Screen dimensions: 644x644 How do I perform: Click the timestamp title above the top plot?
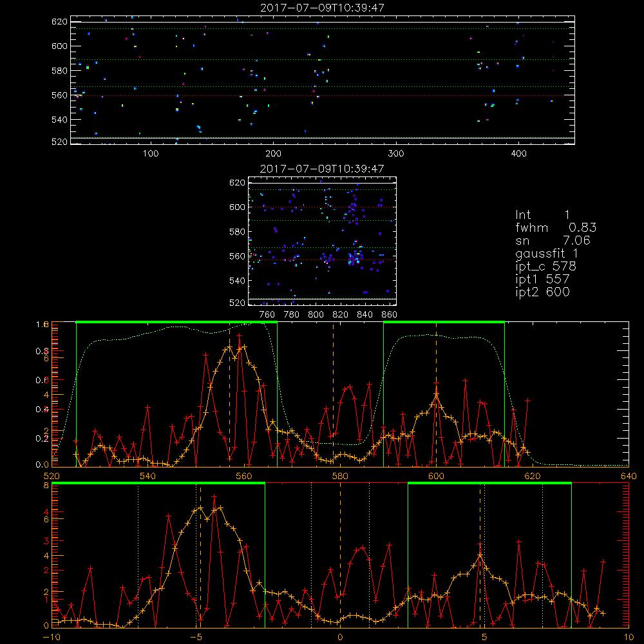coord(323,8)
